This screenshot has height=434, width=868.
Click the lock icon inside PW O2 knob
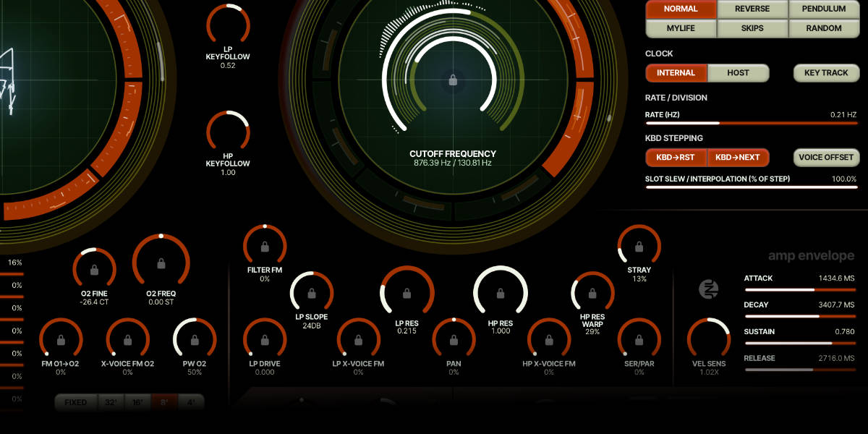coord(195,340)
